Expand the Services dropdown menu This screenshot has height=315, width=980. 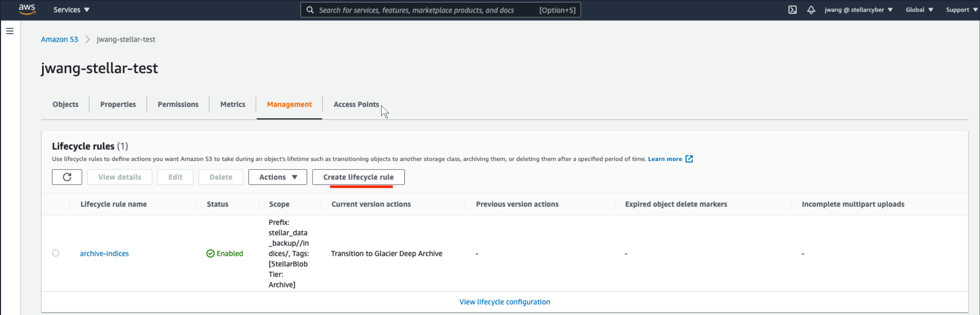[71, 10]
